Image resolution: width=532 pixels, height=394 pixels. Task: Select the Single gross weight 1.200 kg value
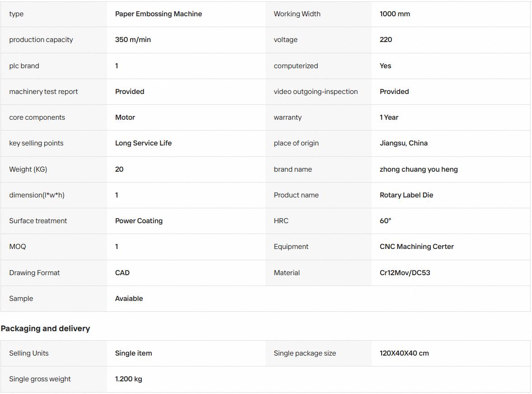(x=129, y=379)
